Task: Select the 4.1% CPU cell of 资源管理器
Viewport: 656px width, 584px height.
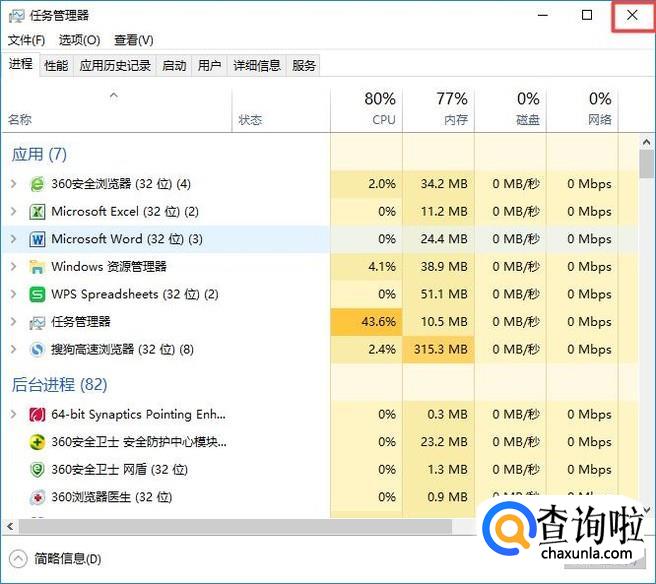Action: click(366, 266)
